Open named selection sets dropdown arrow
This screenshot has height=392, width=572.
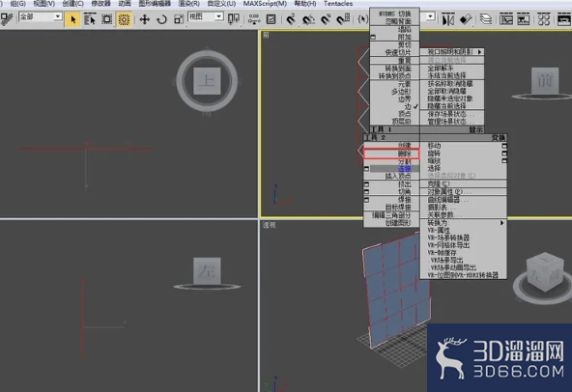coord(431,16)
